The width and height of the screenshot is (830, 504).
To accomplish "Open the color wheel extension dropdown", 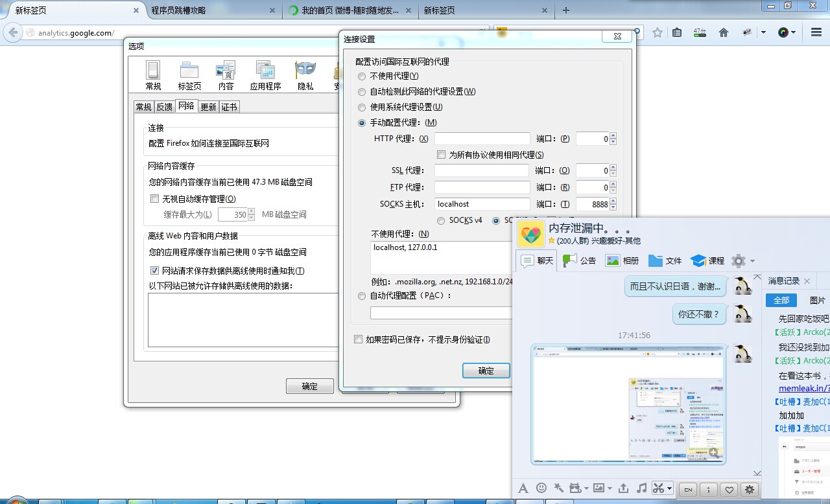I will [792, 32].
